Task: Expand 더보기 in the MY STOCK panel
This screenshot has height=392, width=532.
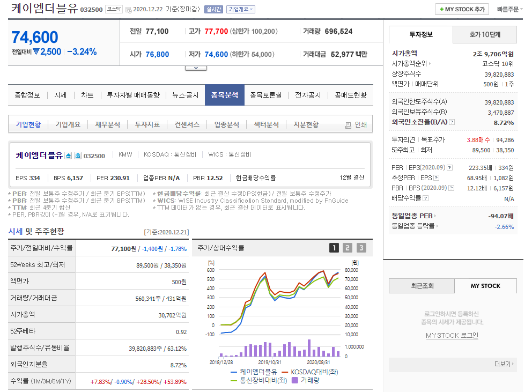Action: 504,364
